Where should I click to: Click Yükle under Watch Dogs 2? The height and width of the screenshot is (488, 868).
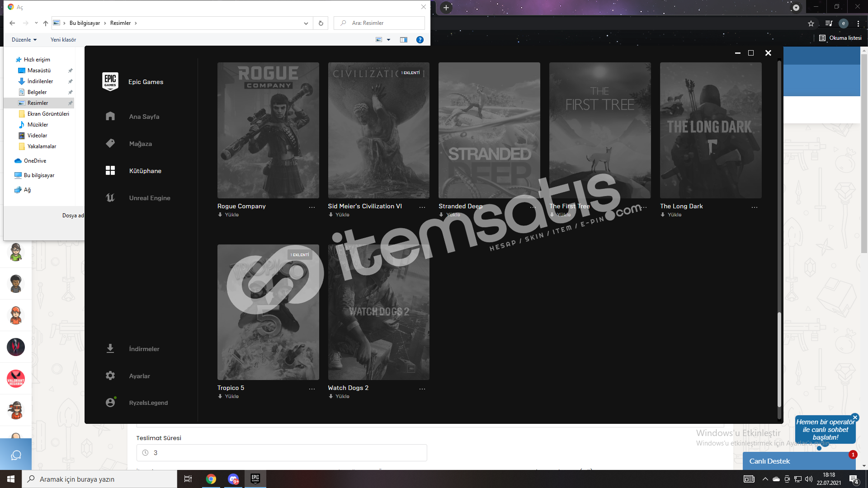[x=339, y=396]
